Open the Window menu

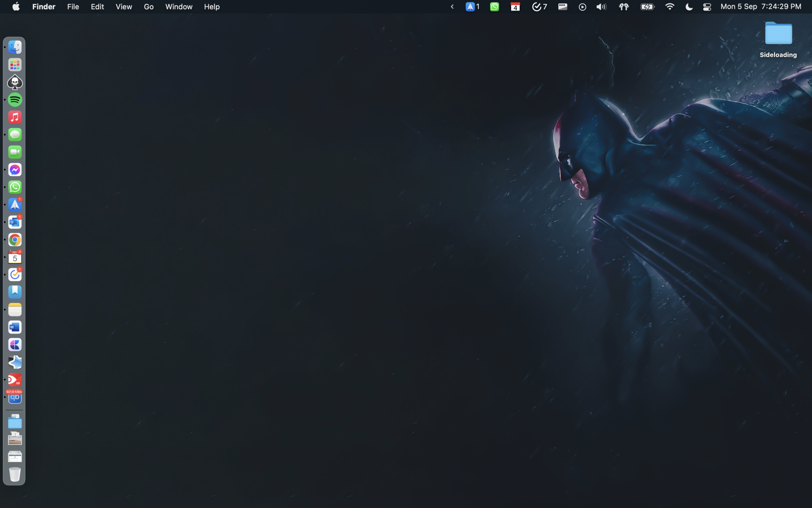pos(179,7)
